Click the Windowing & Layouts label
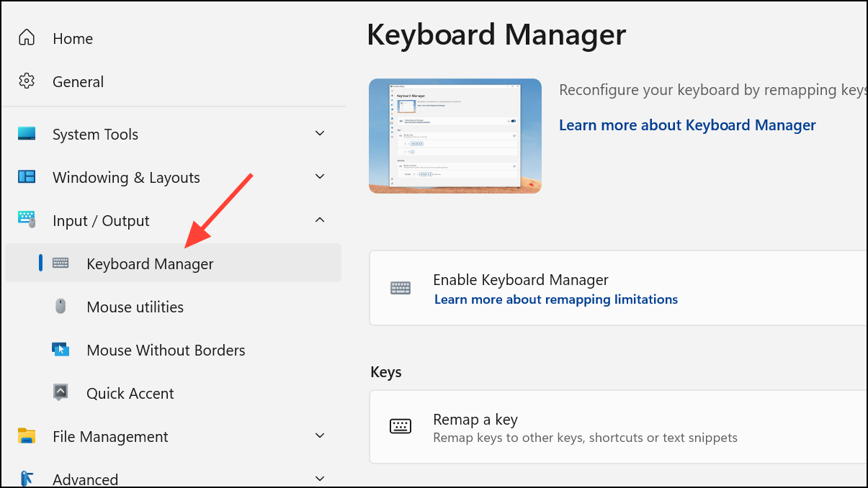 coord(126,178)
